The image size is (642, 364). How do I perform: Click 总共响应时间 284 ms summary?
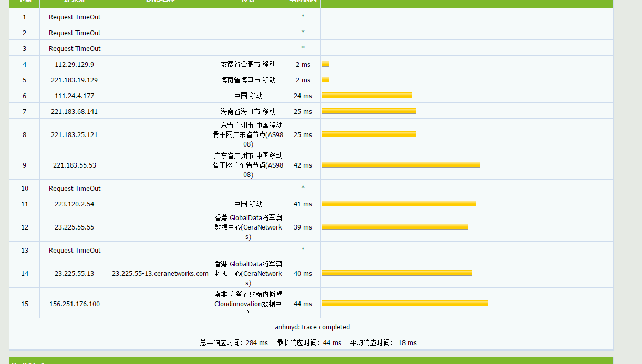(x=234, y=342)
